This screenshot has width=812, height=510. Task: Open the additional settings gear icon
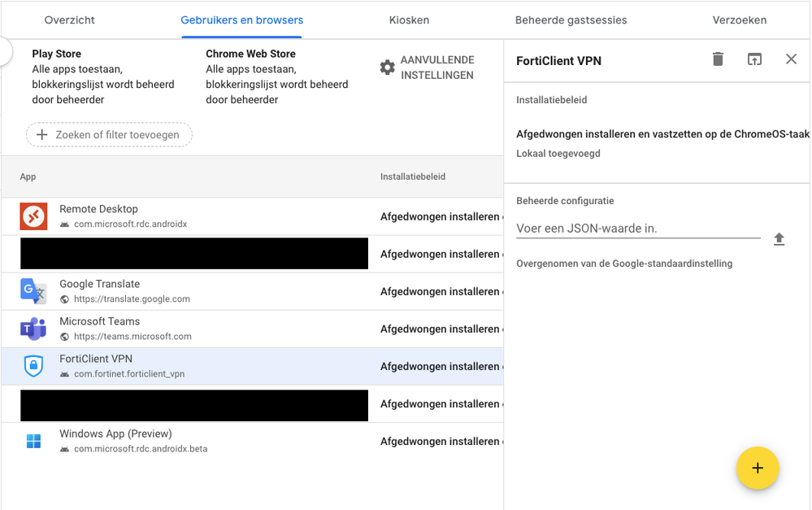[388, 68]
